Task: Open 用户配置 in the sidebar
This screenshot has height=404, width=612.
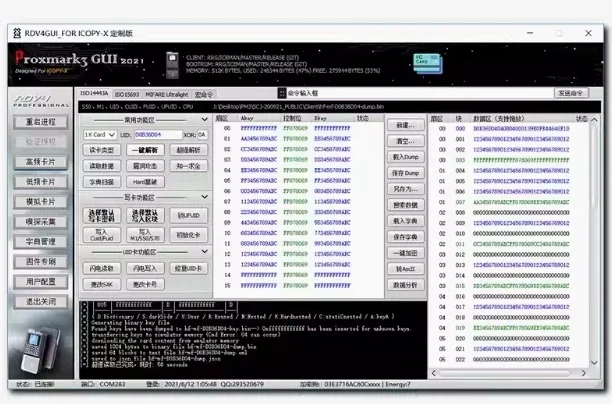Action: 41,281
